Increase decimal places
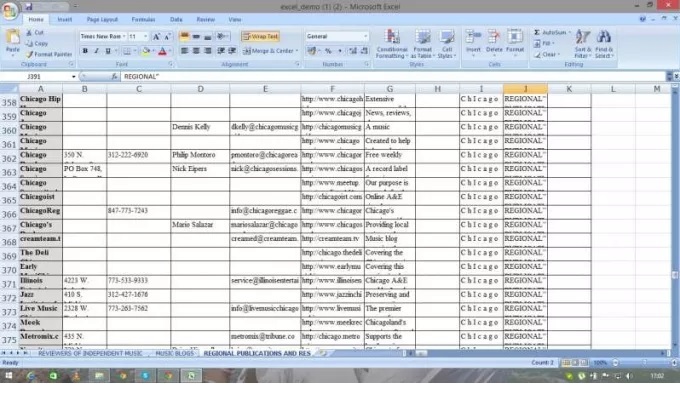The width and height of the screenshot is (680, 405). click(x=353, y=51)
